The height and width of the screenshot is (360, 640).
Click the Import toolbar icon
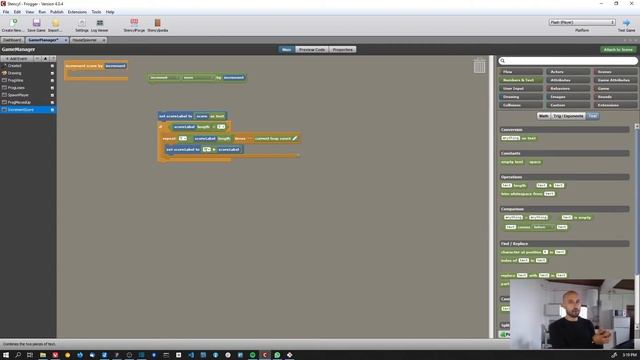(x=55, y=23)
